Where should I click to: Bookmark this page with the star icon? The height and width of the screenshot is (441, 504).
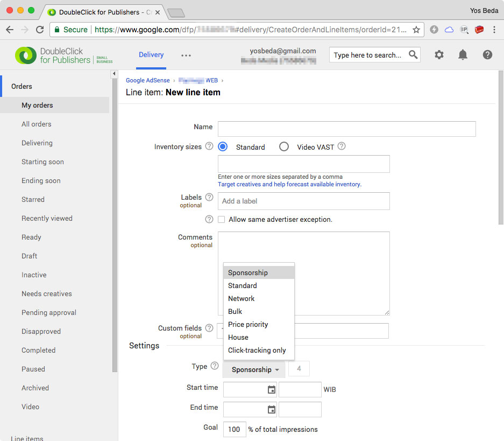(x=416, y=30)
